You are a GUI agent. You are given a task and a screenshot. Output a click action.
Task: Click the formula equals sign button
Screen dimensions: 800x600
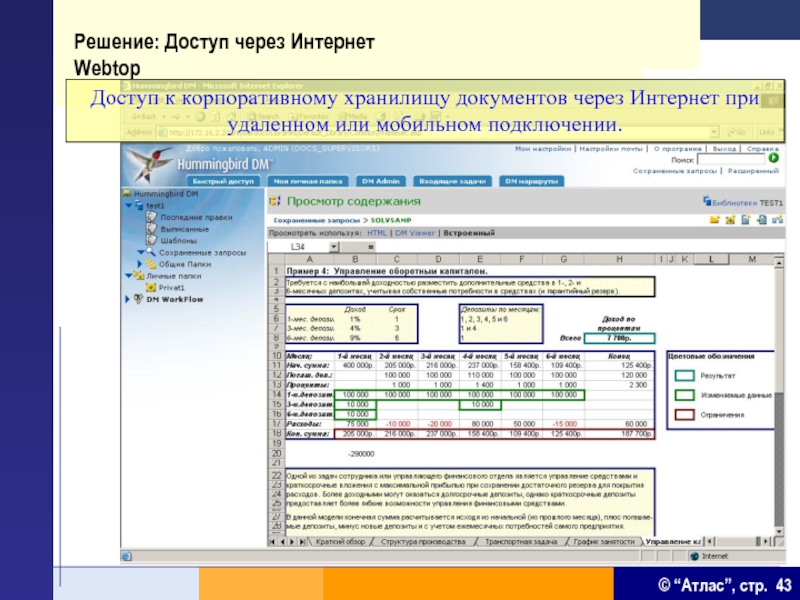(x=371, y=247)
